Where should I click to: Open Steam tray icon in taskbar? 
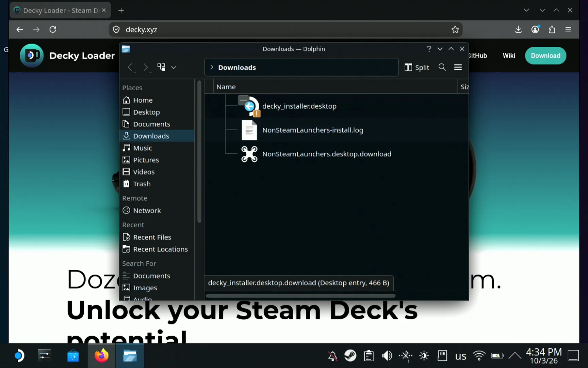point(350,356)
